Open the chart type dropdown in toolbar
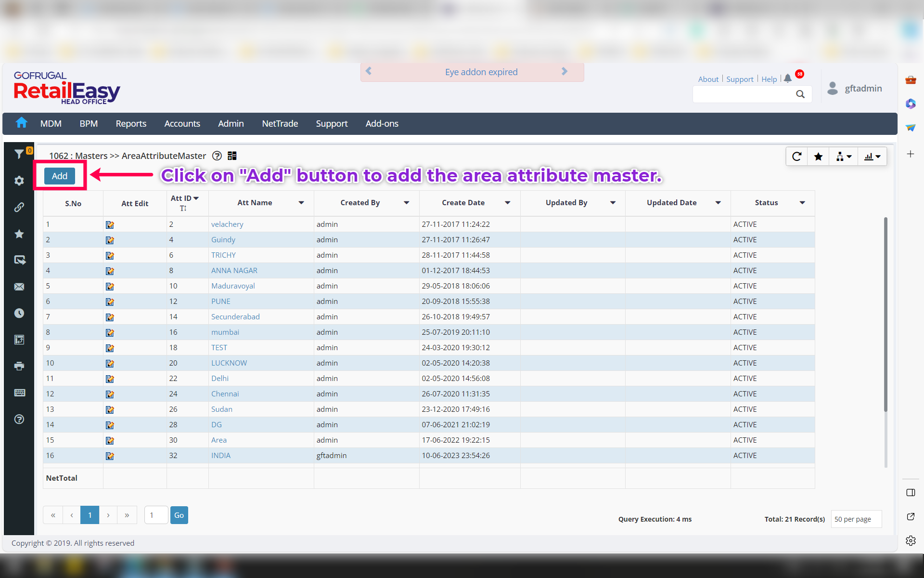Image resolution: width=924 pixels, height=578 pixels. tap(872, 157)
